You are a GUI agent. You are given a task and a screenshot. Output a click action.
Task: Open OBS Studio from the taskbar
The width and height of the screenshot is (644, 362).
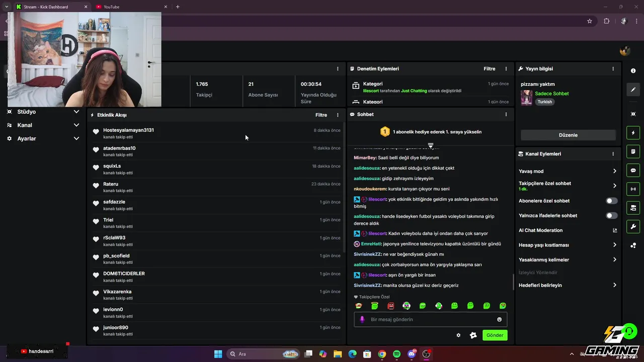click(426, 354)
